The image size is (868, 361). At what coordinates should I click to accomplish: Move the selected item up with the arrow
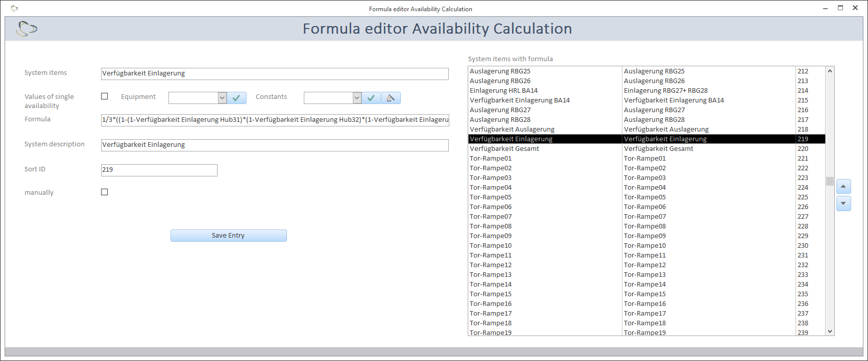click(843, 187)
